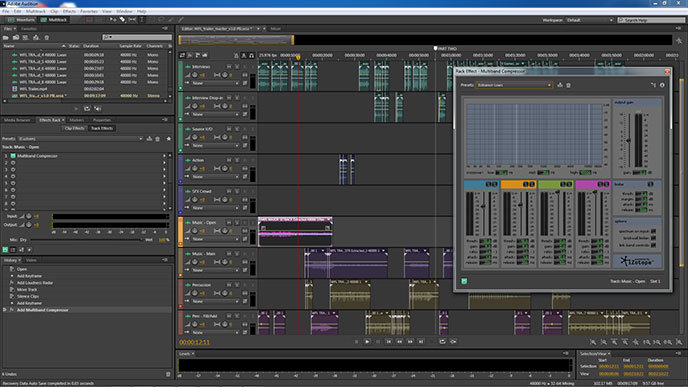Toggle the headphones icon above track headers
The height and width of the screenshot is (387, 688).
coord(251,55)
